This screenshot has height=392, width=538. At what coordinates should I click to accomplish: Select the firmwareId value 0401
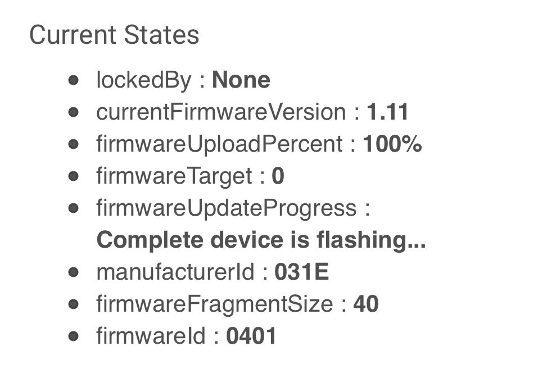click(251, 336)
